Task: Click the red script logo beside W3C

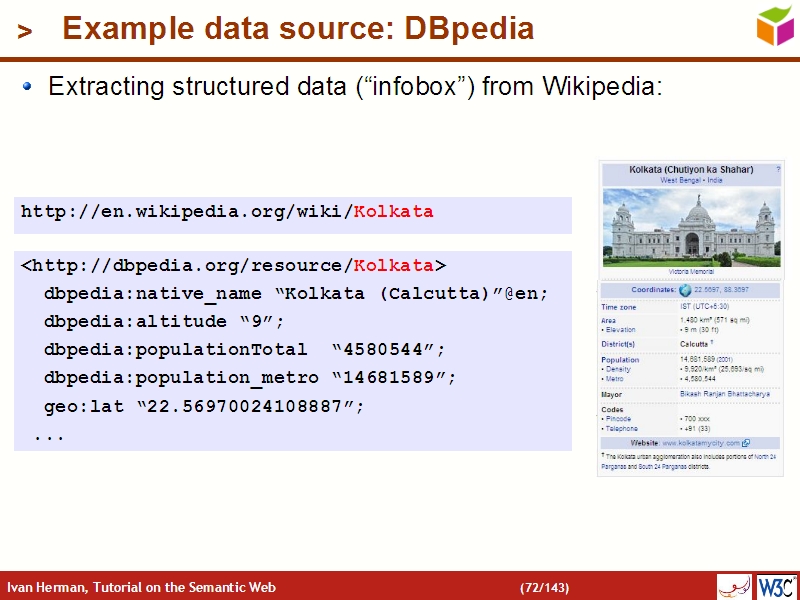Action: (734, 586)
